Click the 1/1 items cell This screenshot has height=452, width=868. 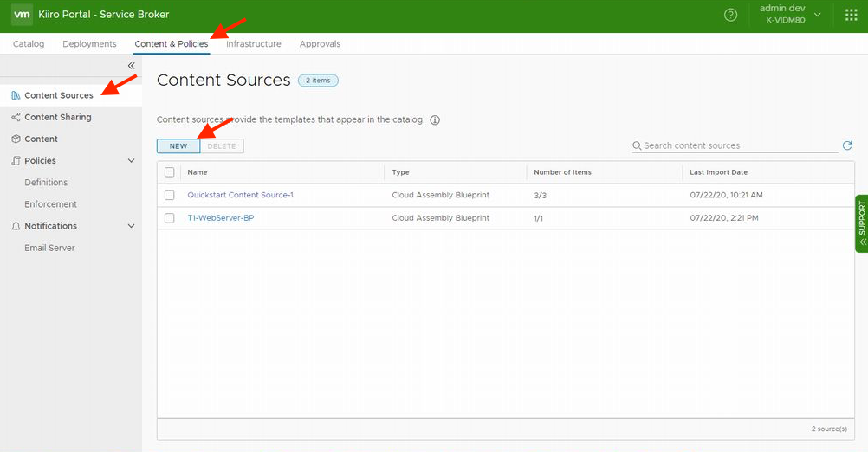click(538, 218)
